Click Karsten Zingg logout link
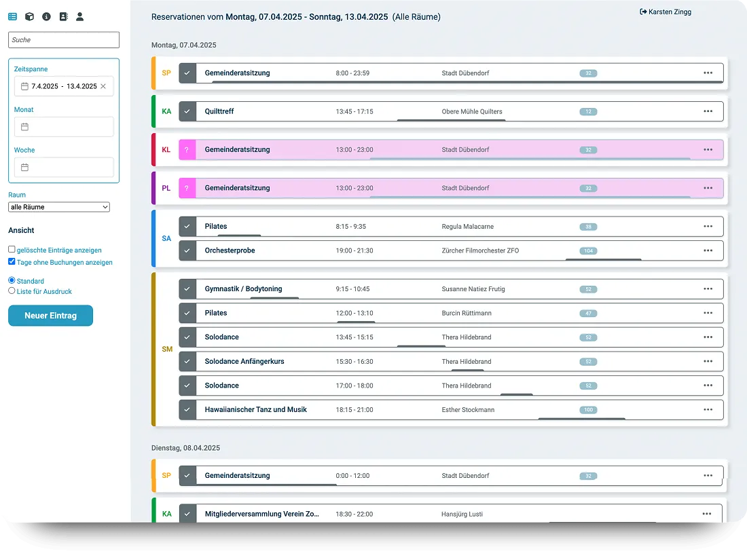This screenshot has width=747, height=560. (x=666, y=12)
